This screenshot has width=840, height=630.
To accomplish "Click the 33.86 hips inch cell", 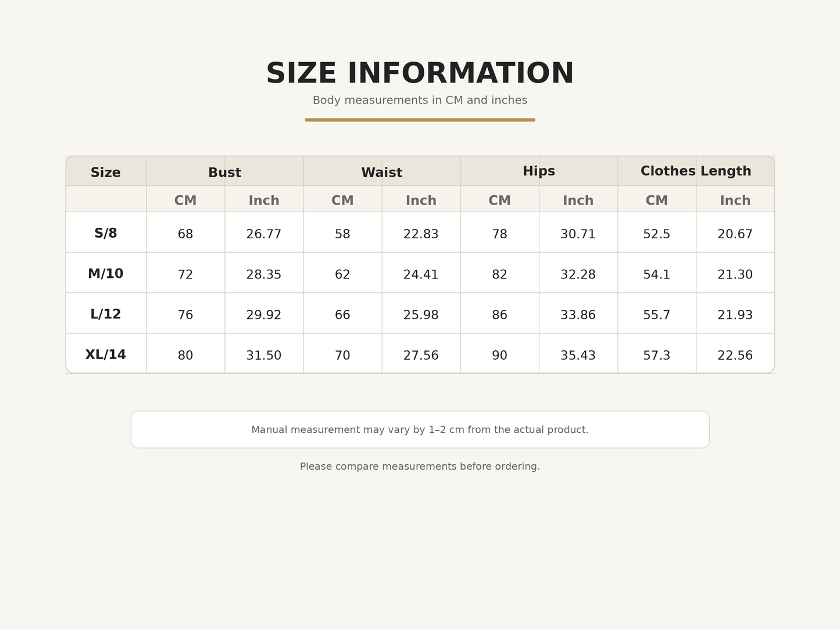I will tap(578, 315).
